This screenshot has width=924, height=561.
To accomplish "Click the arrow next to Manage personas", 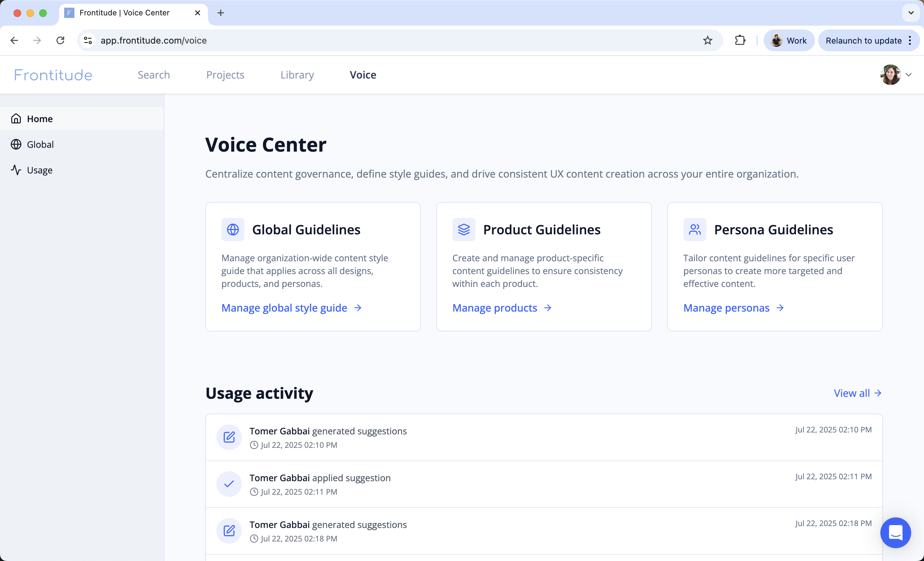I will [x=780, y=308].
